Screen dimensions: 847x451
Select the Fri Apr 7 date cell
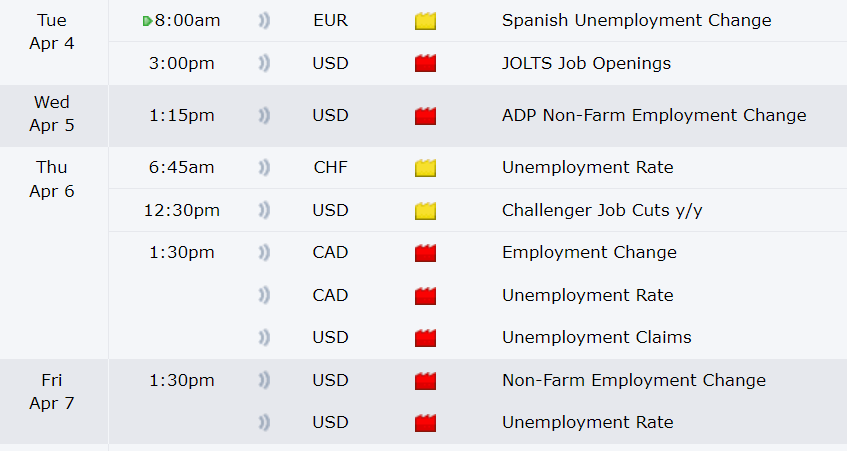point(52,392)
